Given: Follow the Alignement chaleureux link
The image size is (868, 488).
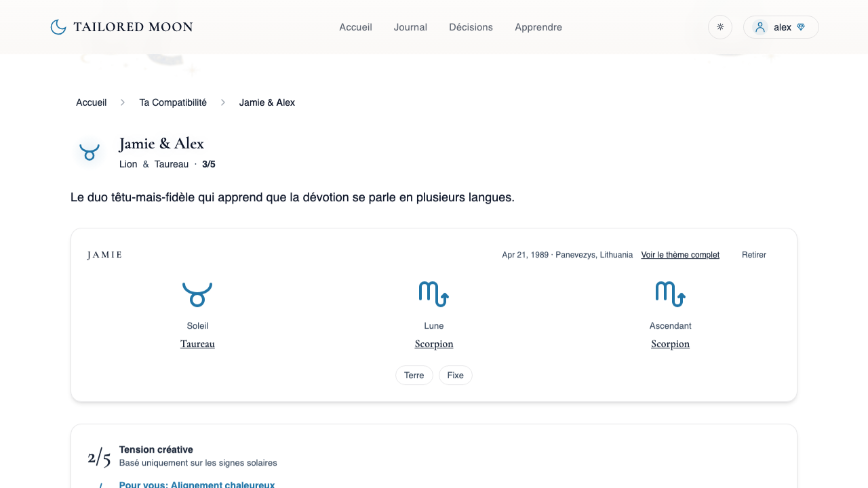Looking at the screenshot, I should [x=197, y=484].
